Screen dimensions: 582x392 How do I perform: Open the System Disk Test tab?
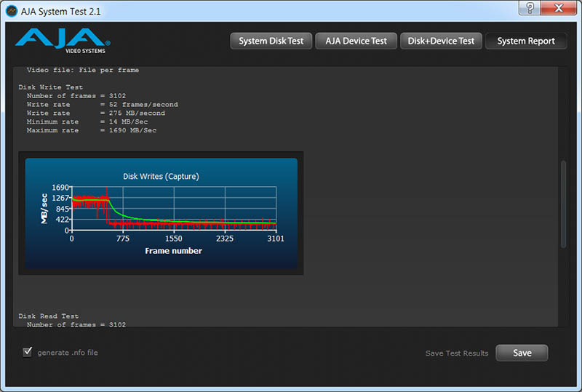pyautogui.click(x=271, y=41)
